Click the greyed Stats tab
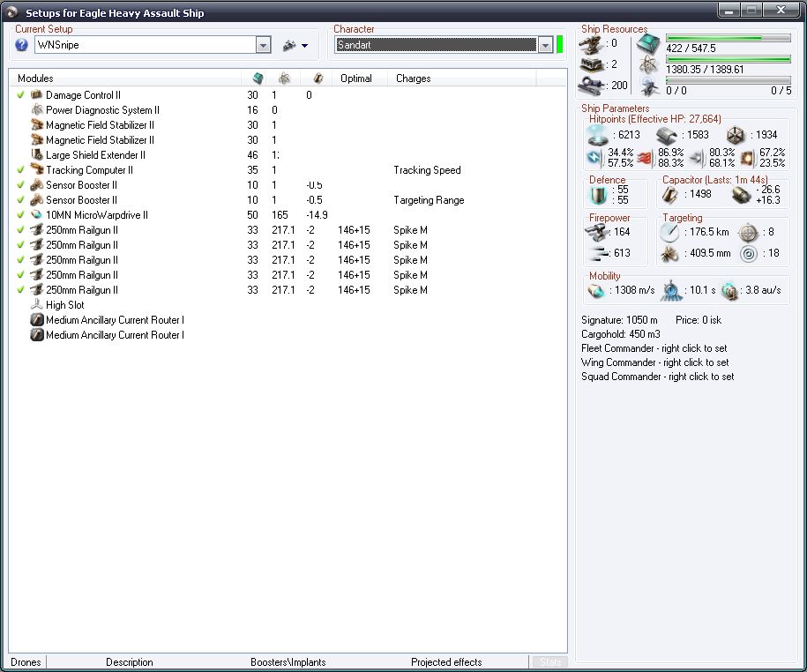The height and width of the screenshot is (672, 807). (550, 662)
